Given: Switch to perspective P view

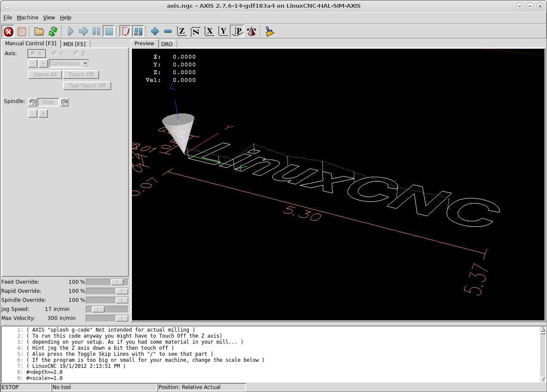Looking at the screenshot, I should pyautogui.click(x=237, y=31).
